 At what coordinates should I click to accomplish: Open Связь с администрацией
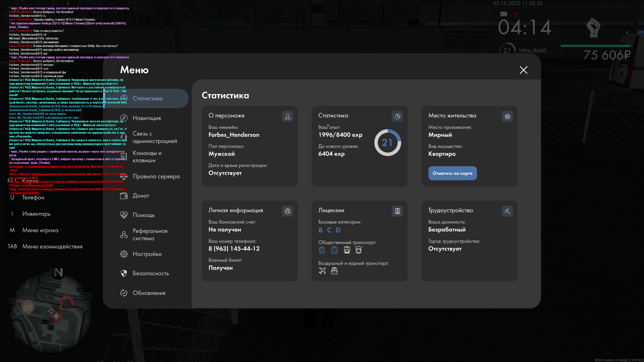(155, 137)
